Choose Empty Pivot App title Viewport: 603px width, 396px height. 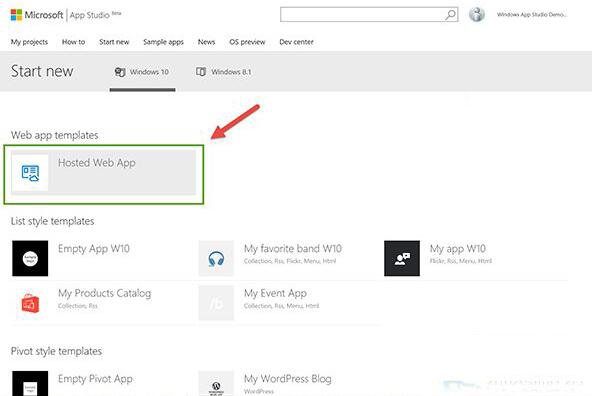point(95,379)
